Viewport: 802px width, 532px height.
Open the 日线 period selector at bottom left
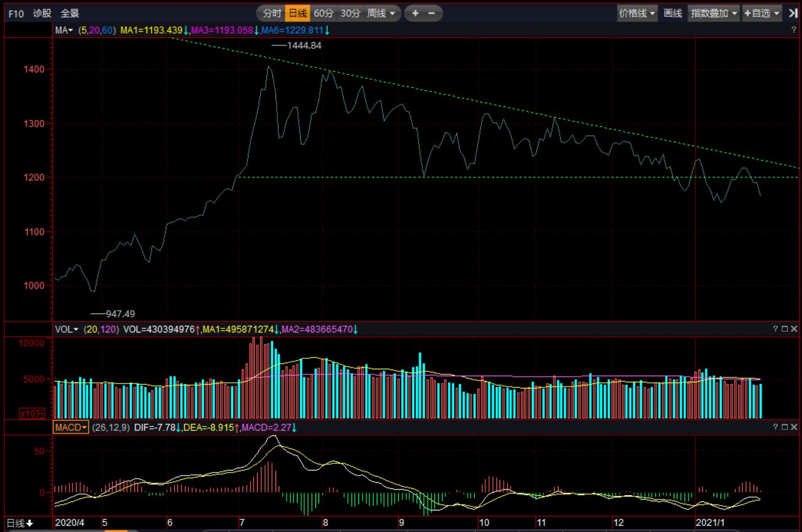tap(20, 523)
